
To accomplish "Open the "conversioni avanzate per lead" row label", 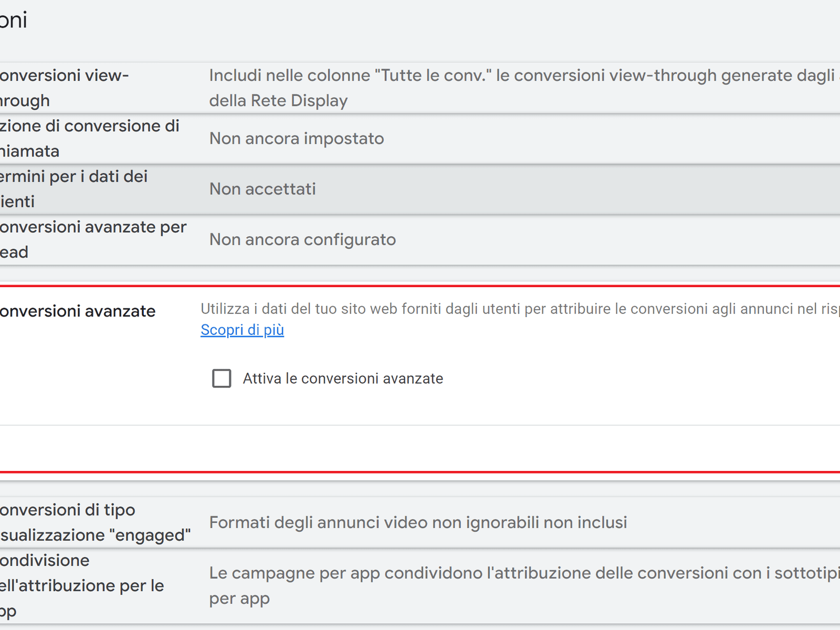I will click(92, 239).
